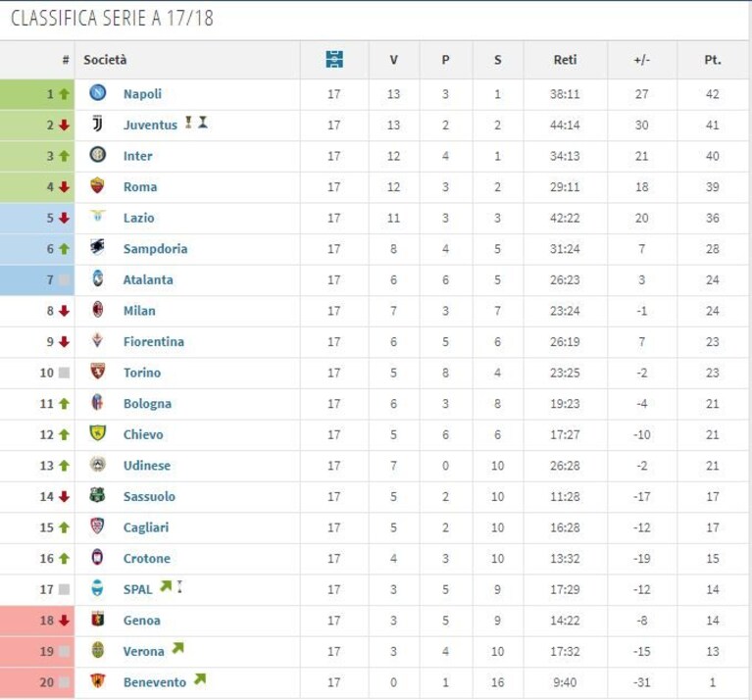Click the Juventus club crest icon
This screenshot has height=700, width=752.
(97, 124)
